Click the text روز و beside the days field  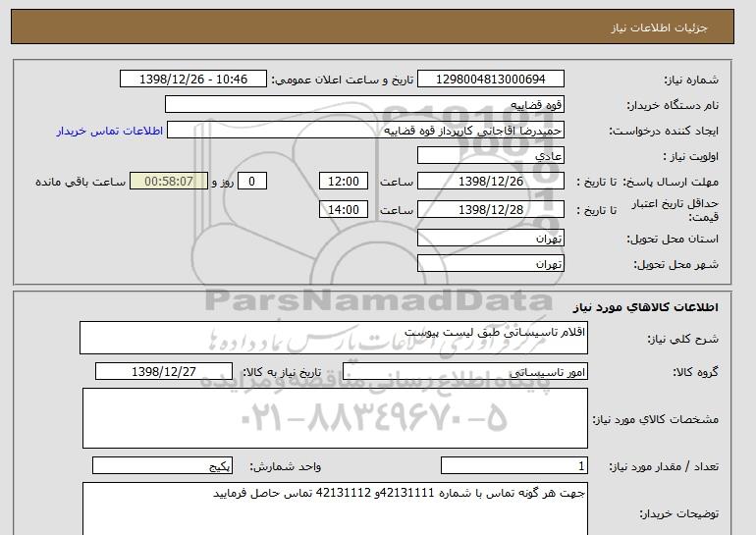click(223, 182)
